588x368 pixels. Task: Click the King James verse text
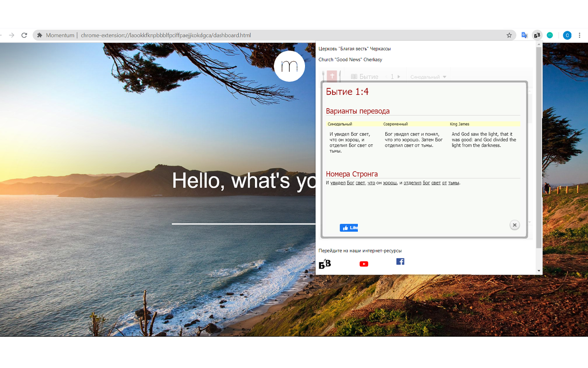pyautogui.click(x=484, y=140)
